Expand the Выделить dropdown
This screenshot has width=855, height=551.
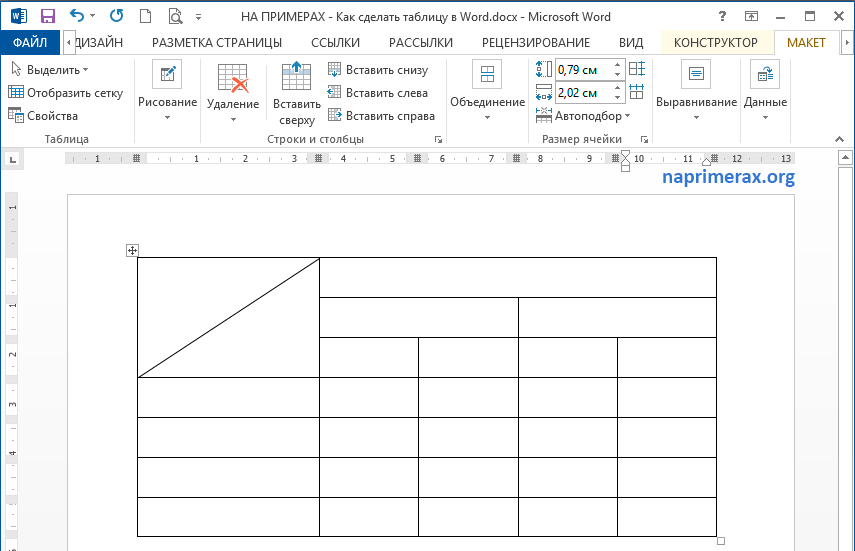click(x=50, y=70)
